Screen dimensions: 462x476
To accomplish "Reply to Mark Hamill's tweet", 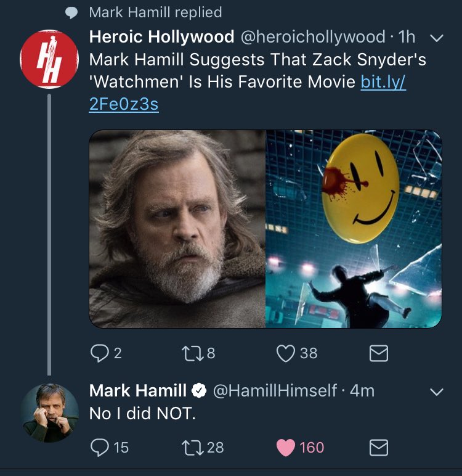I will [x=100, y=448].
